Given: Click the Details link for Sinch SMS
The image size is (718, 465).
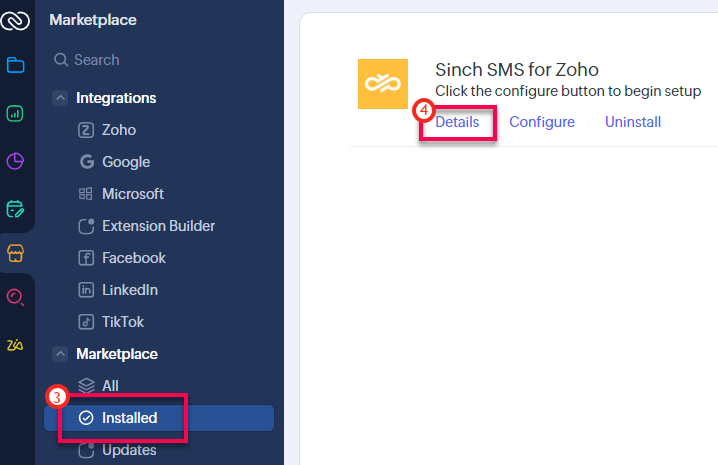Looking at the screenshot, I should tap(457, 122).
